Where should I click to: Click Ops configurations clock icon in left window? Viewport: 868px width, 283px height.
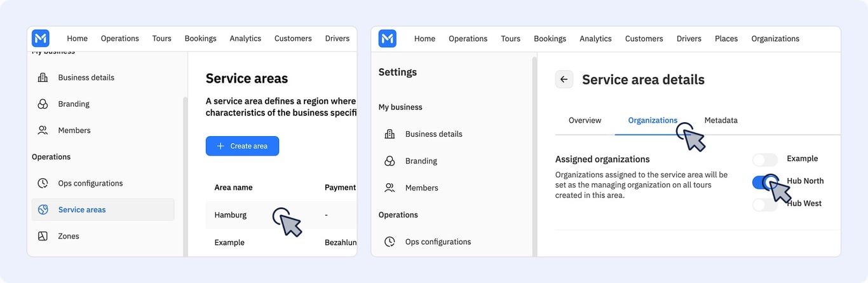coord(43,183)
